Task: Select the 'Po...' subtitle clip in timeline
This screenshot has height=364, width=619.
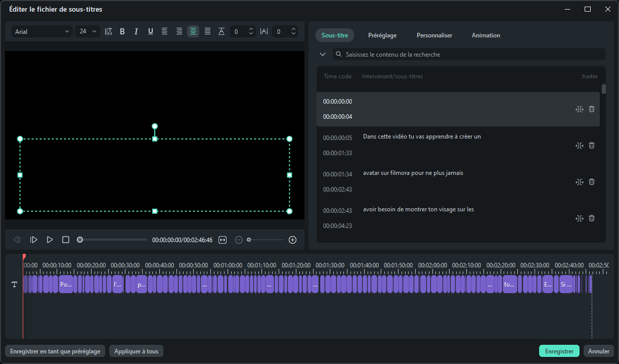Action: tap(66, 284)
